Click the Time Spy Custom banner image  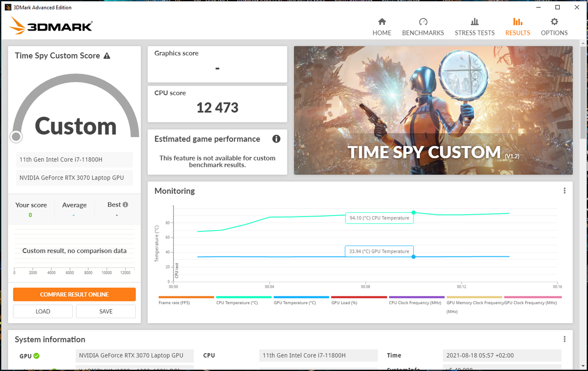[x=433, y=110]
